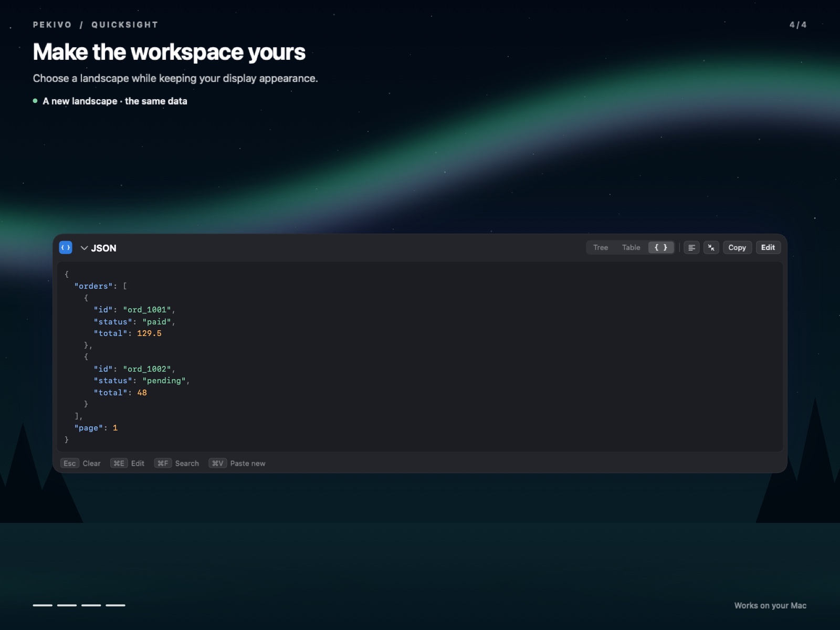Viewport: 840px width, 630px height.
Task: Select the raw braces code view
Action: 661,247
